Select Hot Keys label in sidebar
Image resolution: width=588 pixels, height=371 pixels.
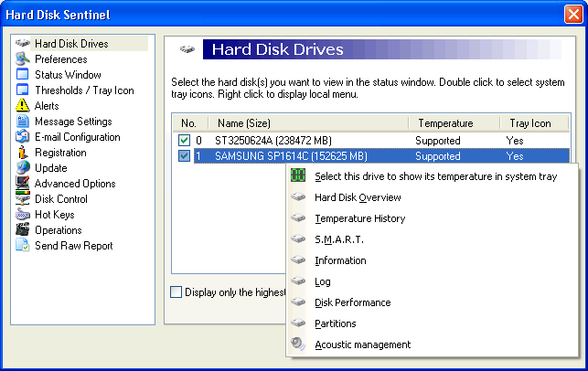[54, 215]
